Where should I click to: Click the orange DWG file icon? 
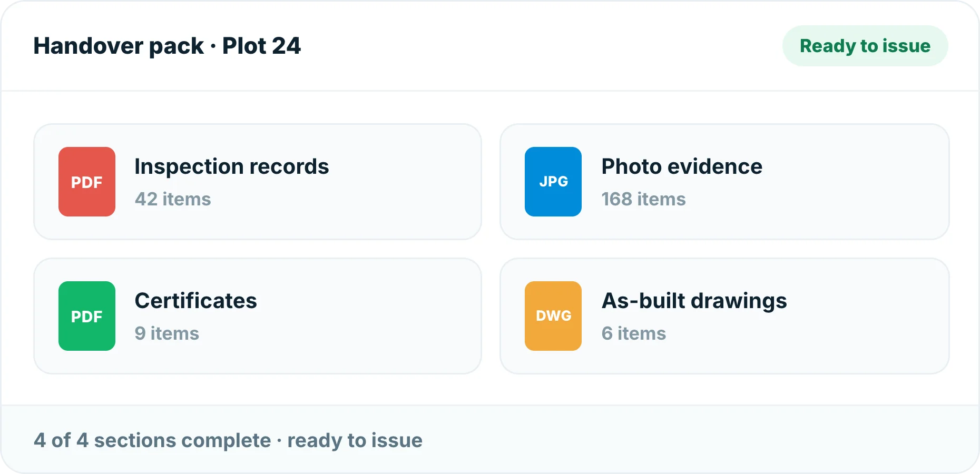tap(553, 316)
